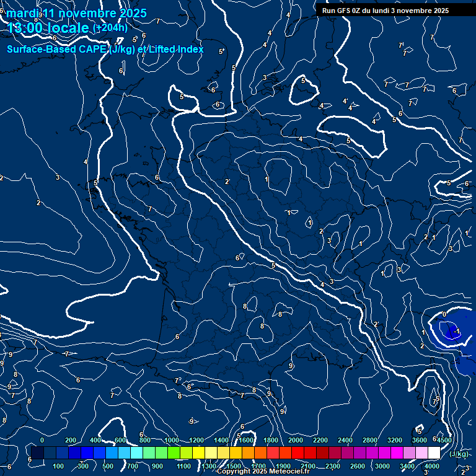Select the bright green 1000–1100 J/kg swatch
This screenshot has width=476, height=476.
[x=174, y=452]
